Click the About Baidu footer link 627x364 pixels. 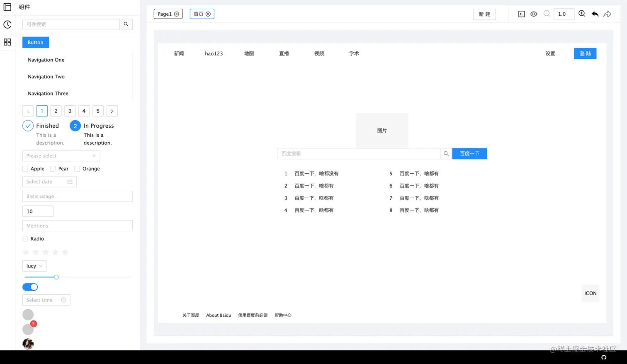tap(219, 315)
